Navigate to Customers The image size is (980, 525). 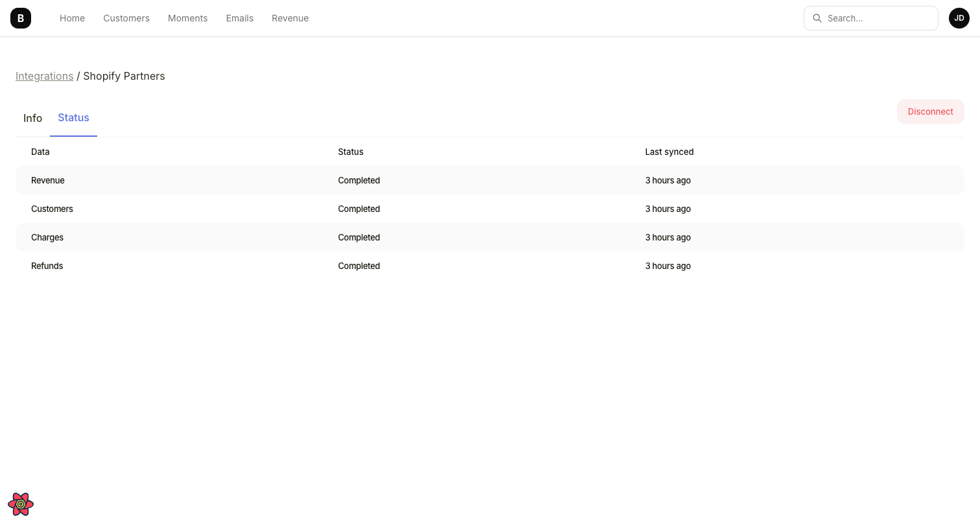[126, 18]
